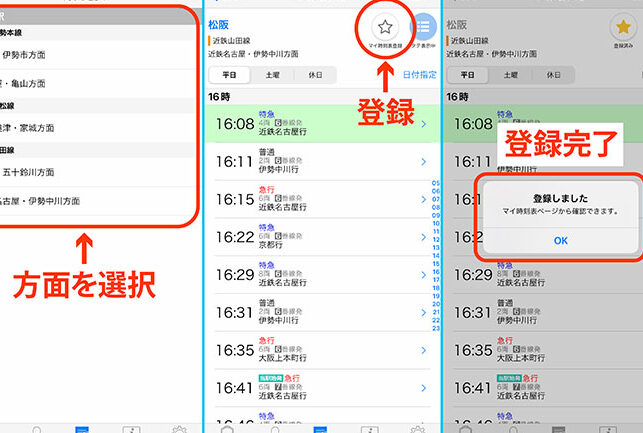This screenshot has height=433, width=643.
Task: Select the 休日 tab in the right screen
Action: coord(553,75)
